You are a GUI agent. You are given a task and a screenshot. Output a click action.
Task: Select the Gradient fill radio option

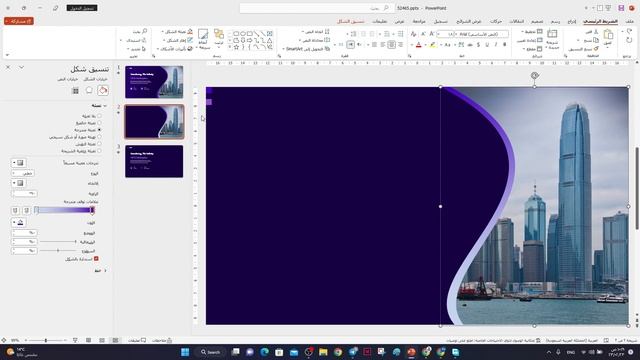pyautogui.click(x=99, y=130)
